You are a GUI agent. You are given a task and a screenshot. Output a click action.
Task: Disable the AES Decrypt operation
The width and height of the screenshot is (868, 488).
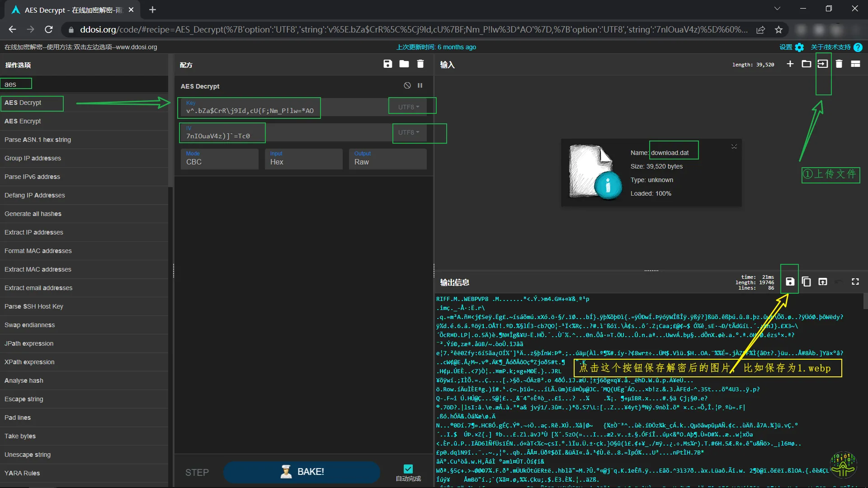pos(407,85)
